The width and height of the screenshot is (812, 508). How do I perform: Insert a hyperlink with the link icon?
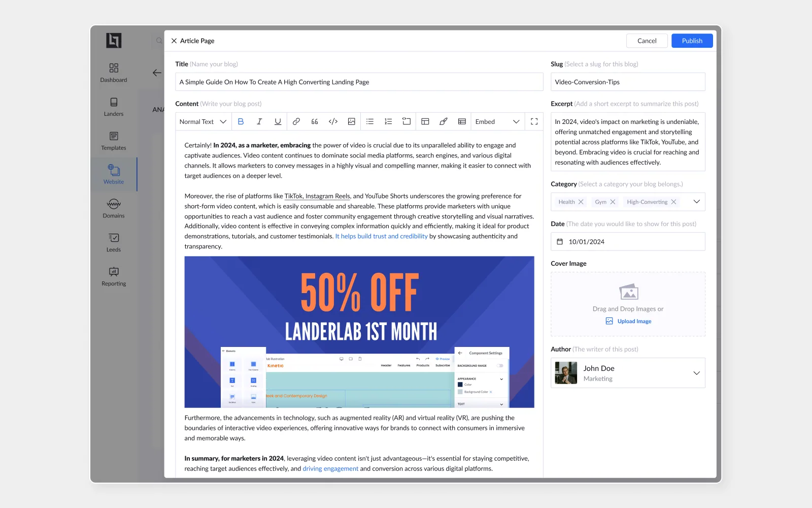296,121
